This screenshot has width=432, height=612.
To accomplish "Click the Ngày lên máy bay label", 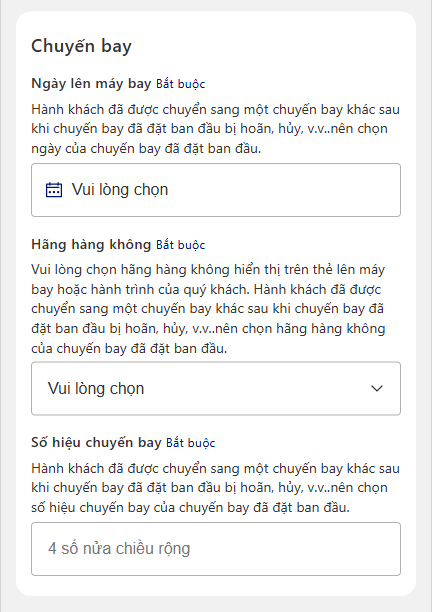I will [x=91, y=84].
